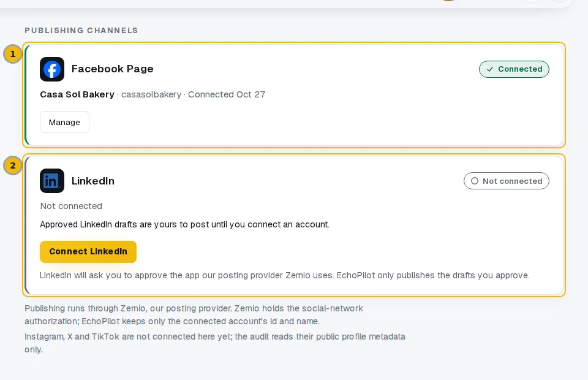Select the Facebook Page heading
The image size is (588, 380).
pos(113,69)
